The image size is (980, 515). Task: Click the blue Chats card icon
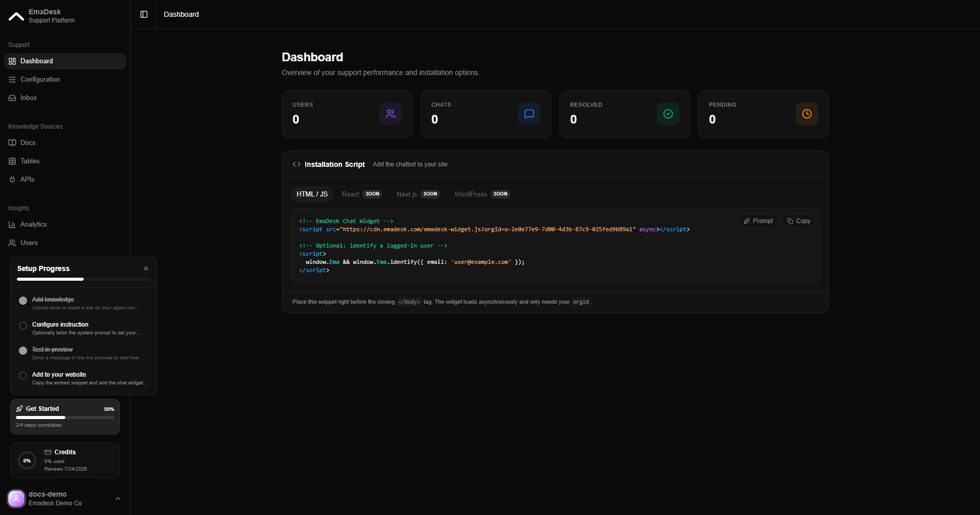pos(529,114)
